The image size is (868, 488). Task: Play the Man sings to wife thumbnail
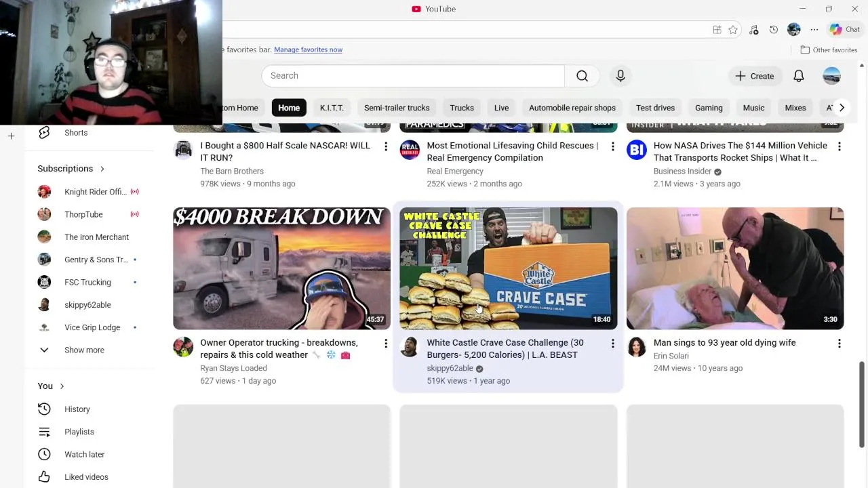coord(735,268)
